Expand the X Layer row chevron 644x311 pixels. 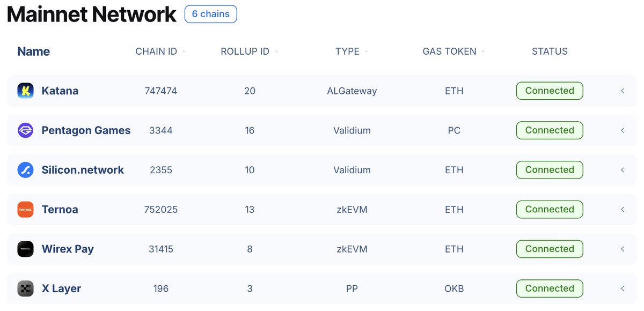coord(623,288)
